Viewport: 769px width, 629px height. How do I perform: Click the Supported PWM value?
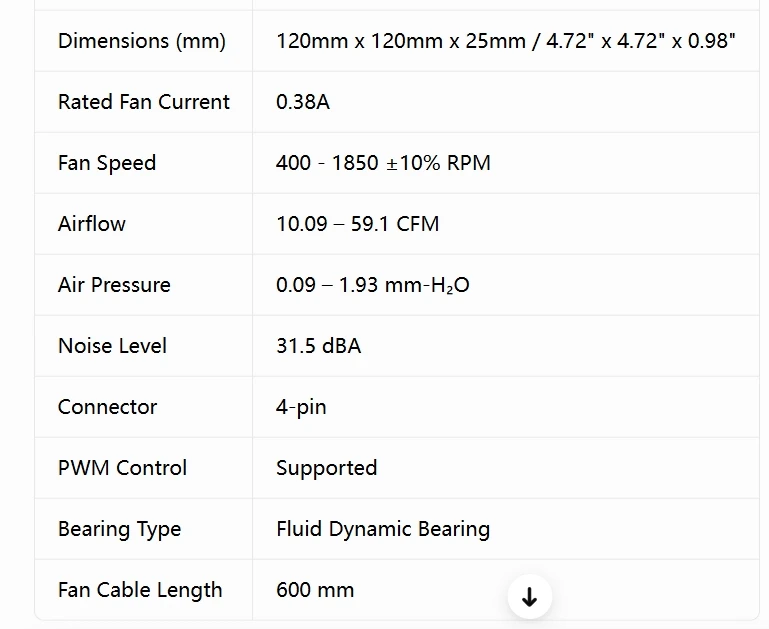tap(327, 468)
